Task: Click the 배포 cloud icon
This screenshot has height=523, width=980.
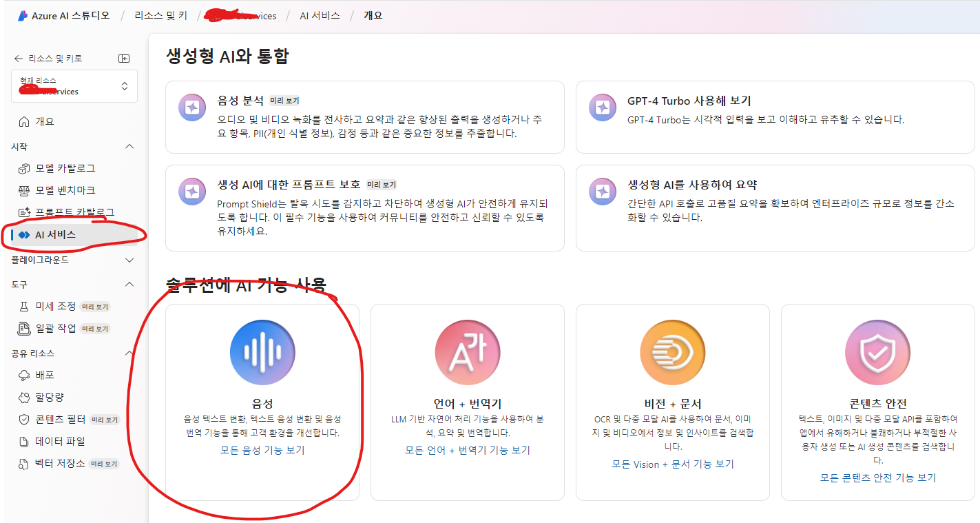Action: pyautogui.click(x=24, y=375)
